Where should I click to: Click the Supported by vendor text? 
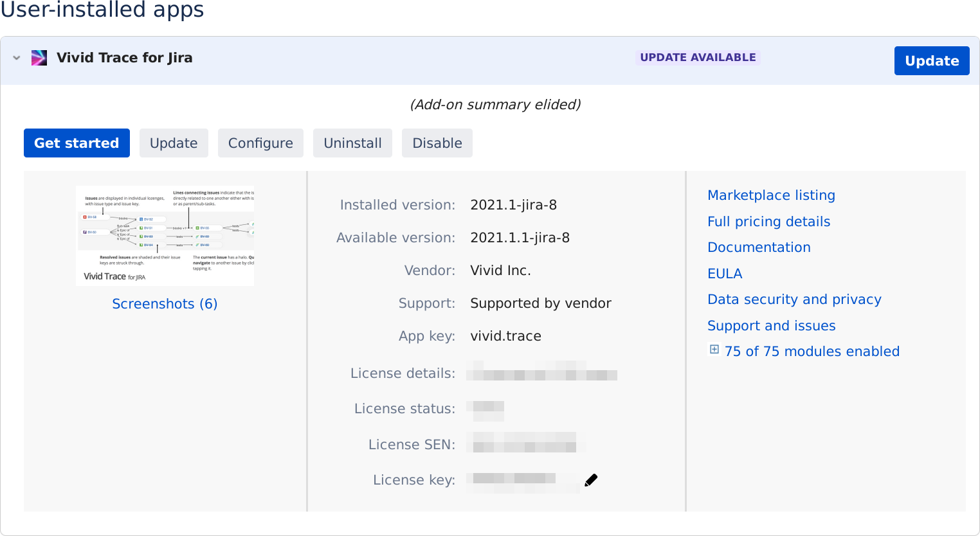click(540, 303)
